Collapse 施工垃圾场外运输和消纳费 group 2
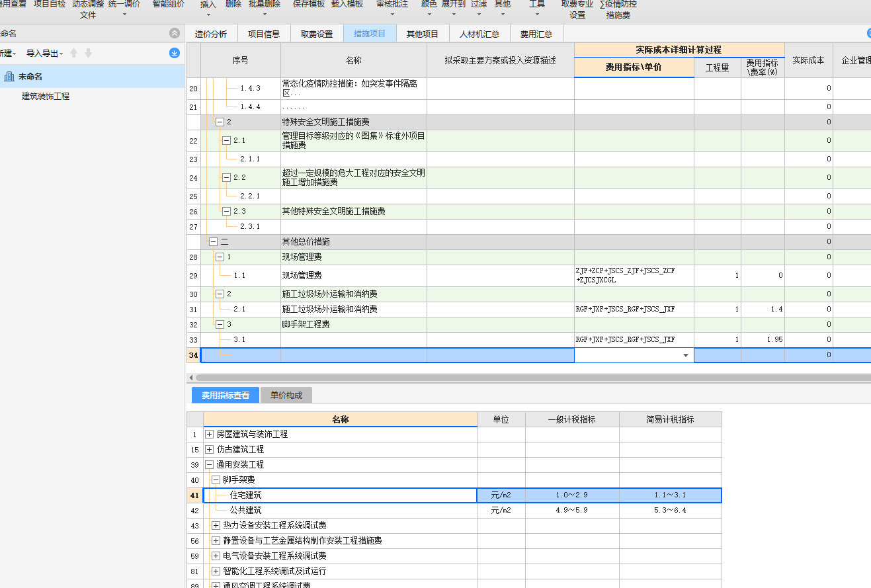The height and width of the screenshot is (588, 871). 220,294
